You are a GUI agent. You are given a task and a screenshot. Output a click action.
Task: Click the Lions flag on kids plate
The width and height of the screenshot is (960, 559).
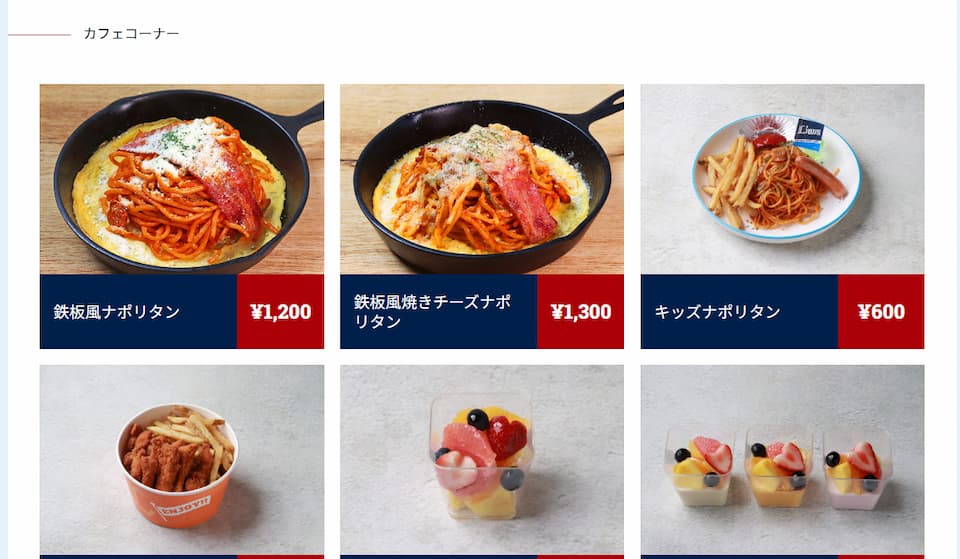(x=809, y=133)
